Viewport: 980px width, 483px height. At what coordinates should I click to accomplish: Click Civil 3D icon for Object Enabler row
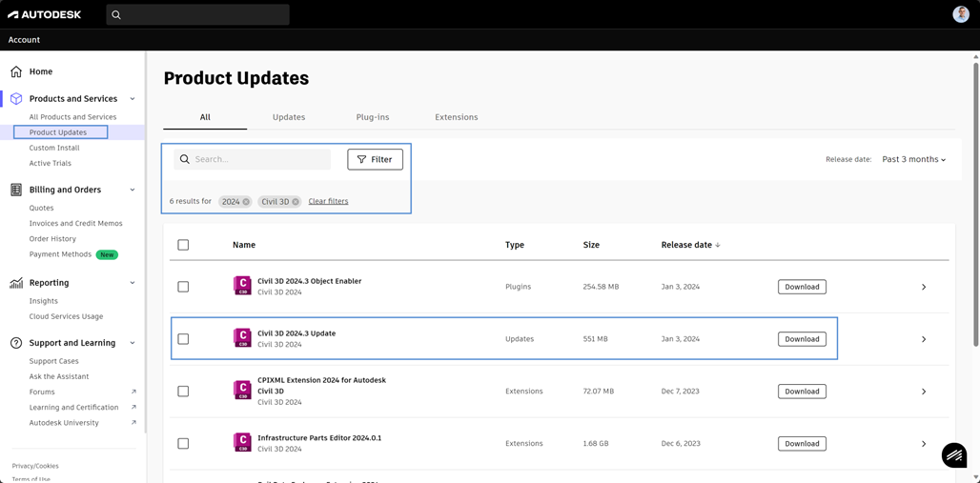(241, 286)
